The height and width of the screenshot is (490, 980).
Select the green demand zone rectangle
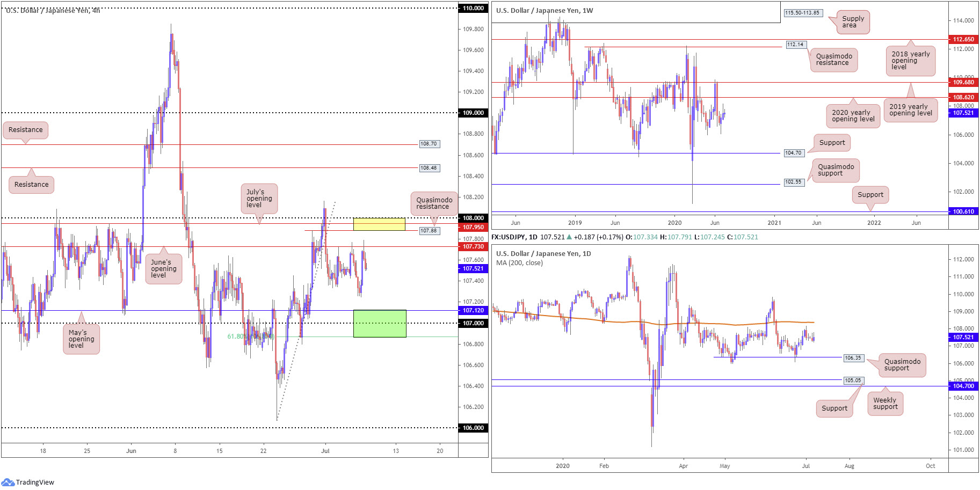380,324
